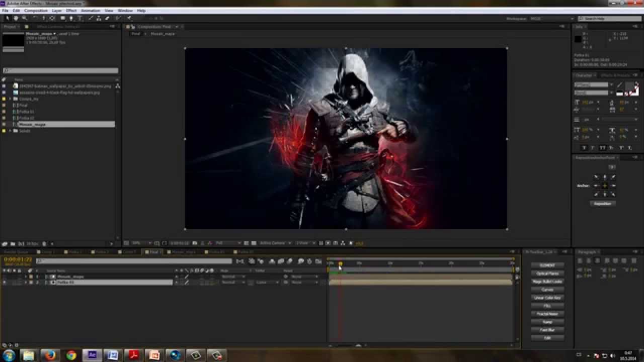Screen dimensions: 644x362
Task: Enable Frame Blending for the composition
Action: pyautogui.click(x=281, y=261)
